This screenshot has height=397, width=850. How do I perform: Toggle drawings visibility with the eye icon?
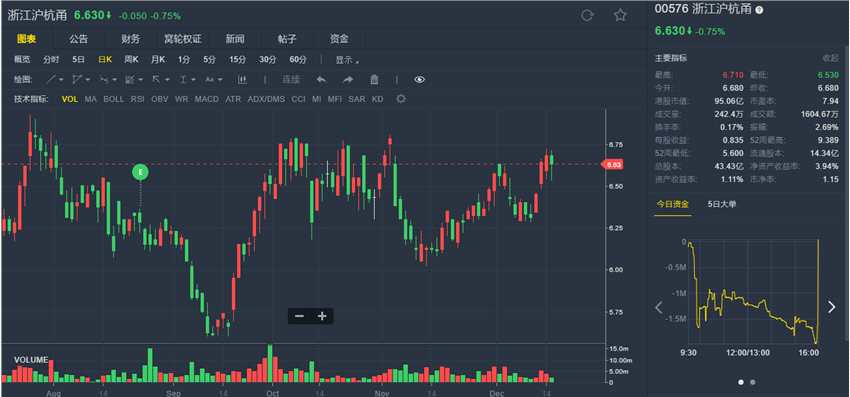(x=420, y=80)
